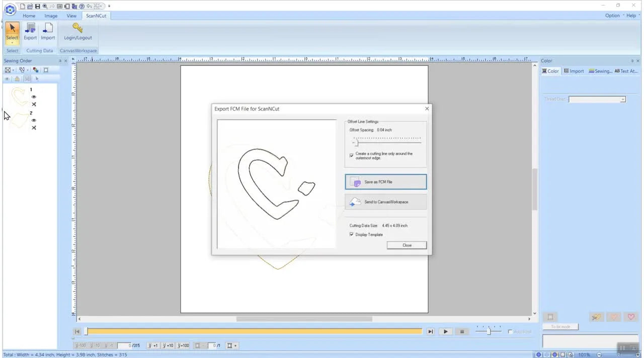Screen dimensions: 644x358
Task: Click the horizontal scrollbar under canvas
Action: click(304, 319)
